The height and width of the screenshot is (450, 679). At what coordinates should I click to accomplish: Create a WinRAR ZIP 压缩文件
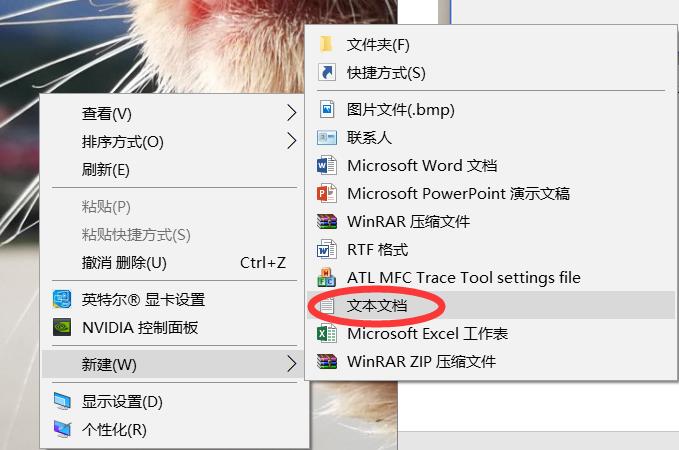pos(491,361)
